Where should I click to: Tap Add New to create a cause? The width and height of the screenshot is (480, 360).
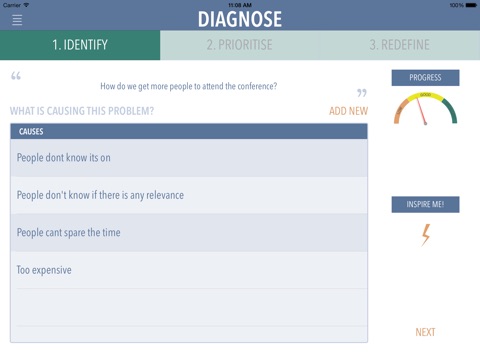[x=348, y=111]
